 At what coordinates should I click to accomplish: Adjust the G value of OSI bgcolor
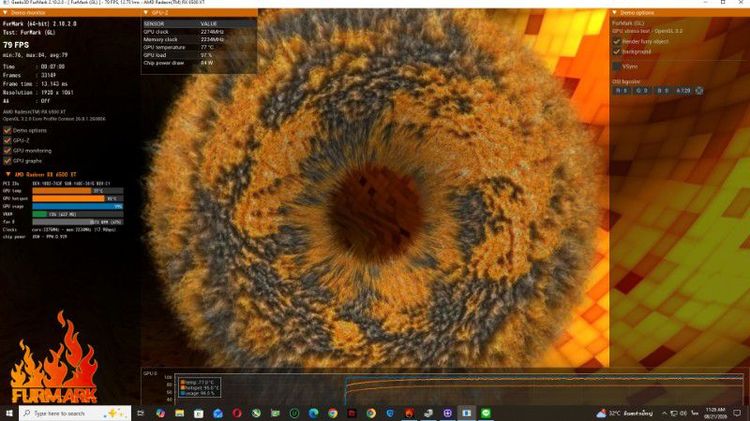(x=641, y=90)
